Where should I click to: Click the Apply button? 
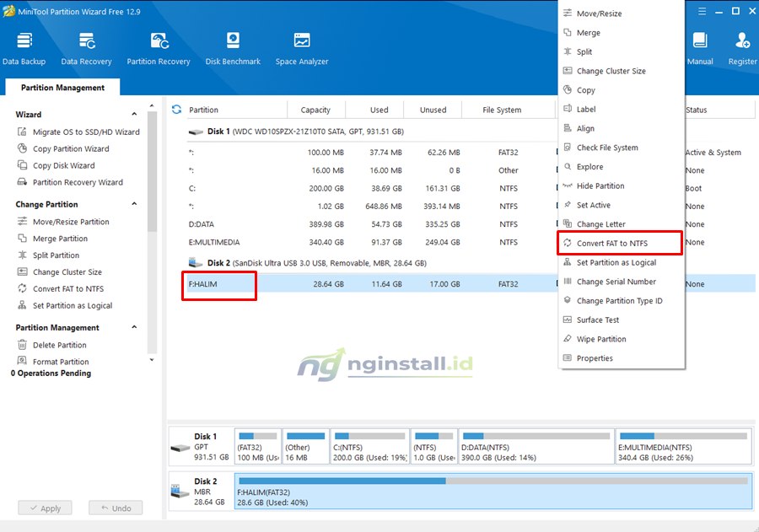[45, 508]
